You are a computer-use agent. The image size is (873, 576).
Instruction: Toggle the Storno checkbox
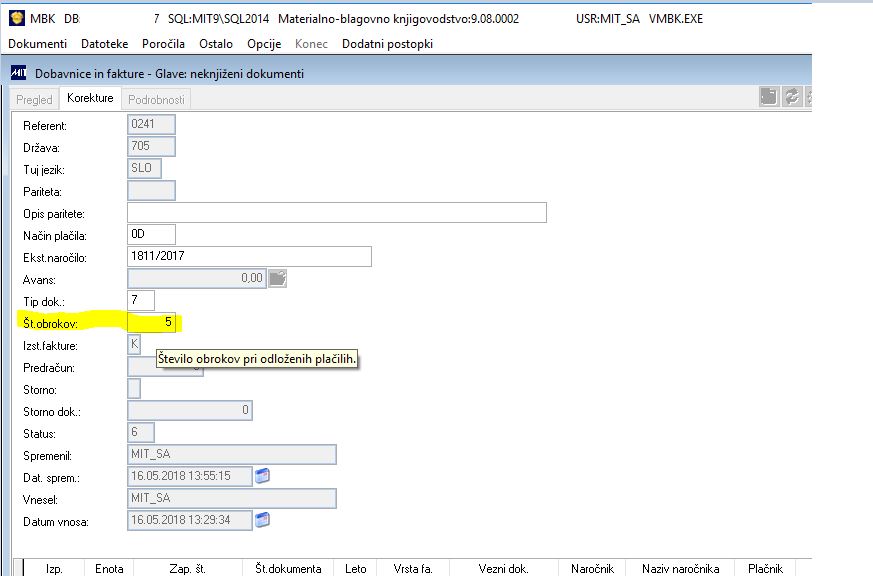click(x=134, y=388)
